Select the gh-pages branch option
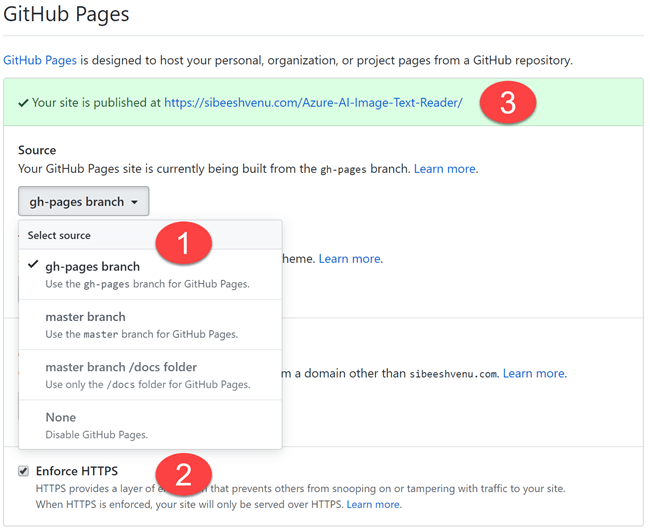Screen dimensions: 650x530 pyautogui.click(x=150, y=275)
